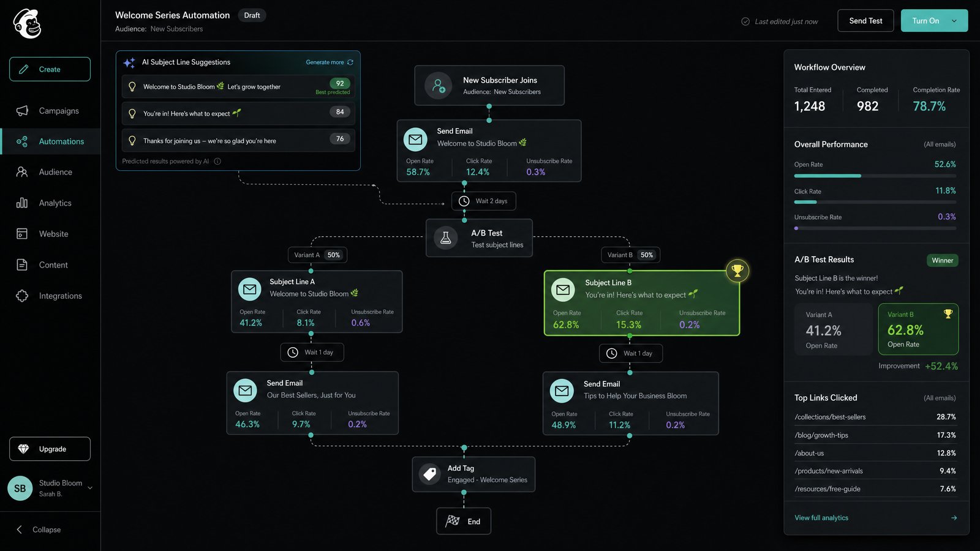This screenshot has width=980, height=551.
Task: Click the /resources/free-guide link row
Action: (x=875, y=489)
